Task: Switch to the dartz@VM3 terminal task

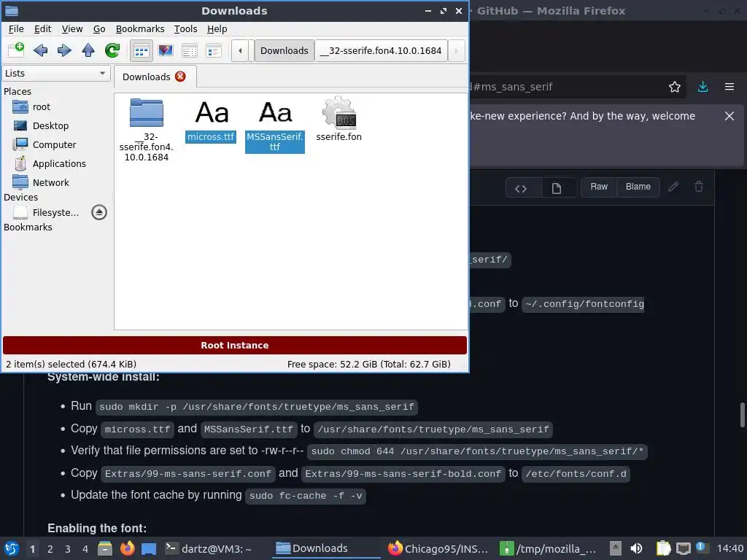Action: [x=208, y=548]
